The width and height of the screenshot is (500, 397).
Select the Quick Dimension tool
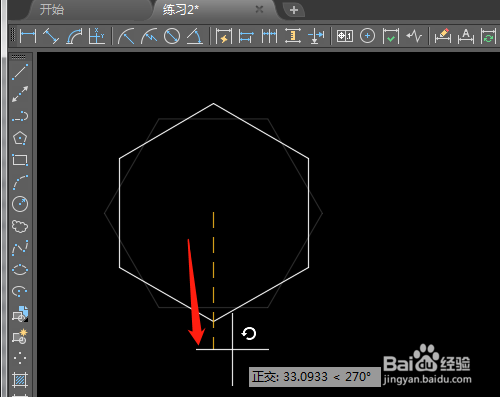[x=224, y=36]
